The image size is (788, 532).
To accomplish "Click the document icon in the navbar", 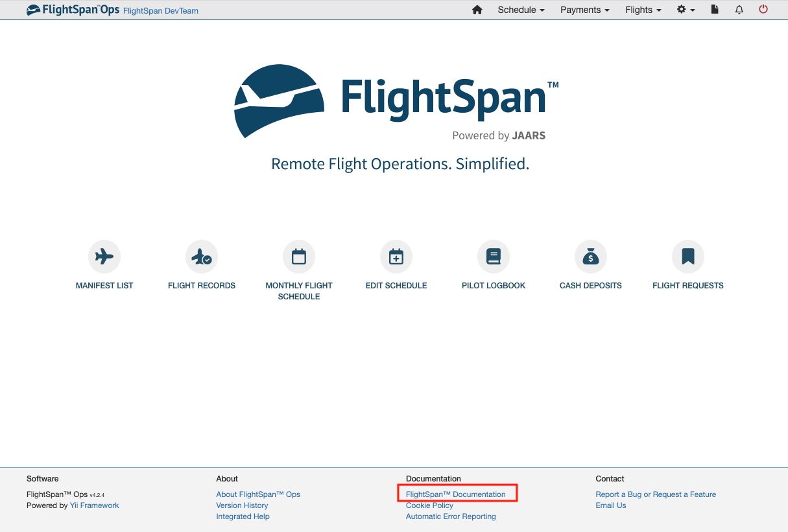I will 715,10.
